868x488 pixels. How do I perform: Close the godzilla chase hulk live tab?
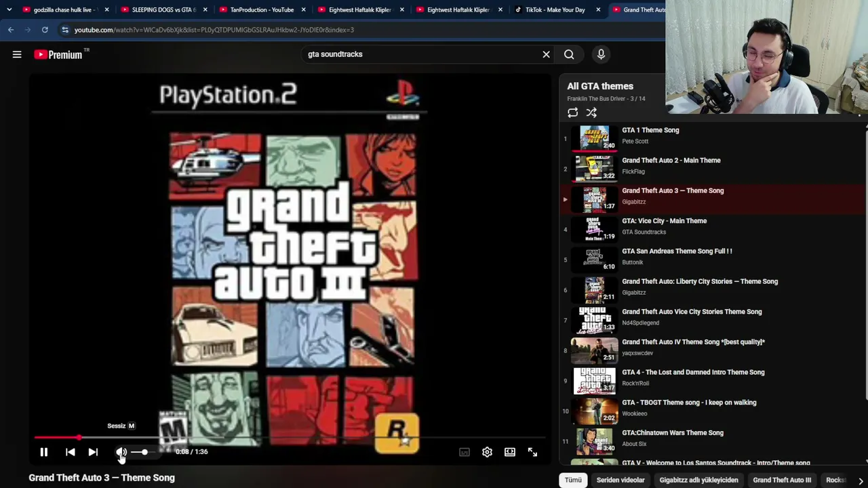(106, 9)
